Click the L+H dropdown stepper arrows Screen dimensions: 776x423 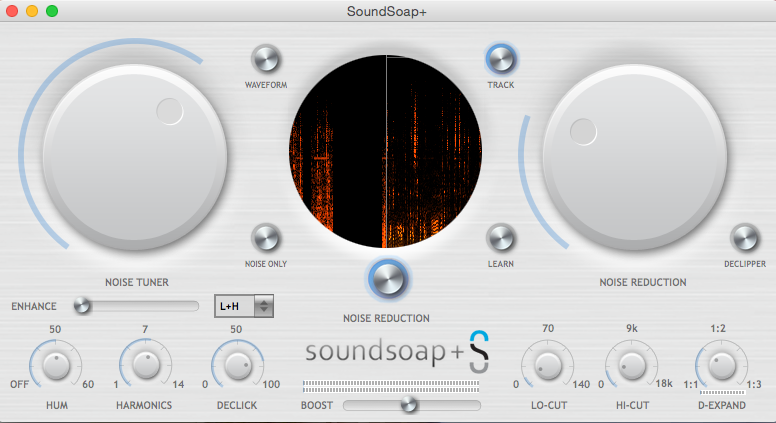click(x=264, y=306)
